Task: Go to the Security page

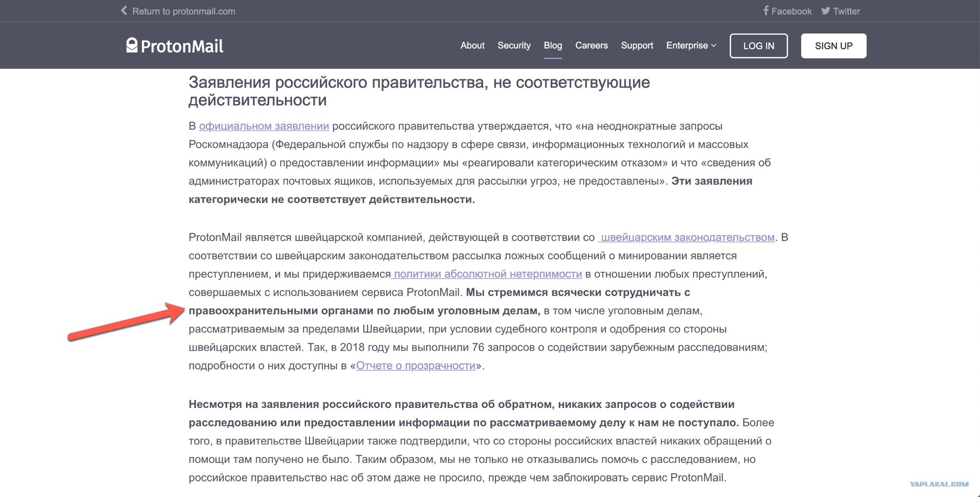Action: point(514,45)
